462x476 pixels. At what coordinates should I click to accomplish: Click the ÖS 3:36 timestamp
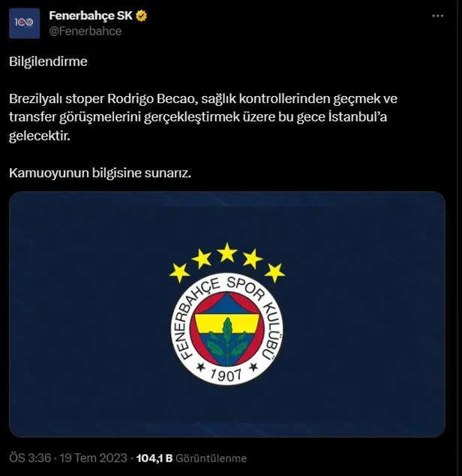[30, 458]
